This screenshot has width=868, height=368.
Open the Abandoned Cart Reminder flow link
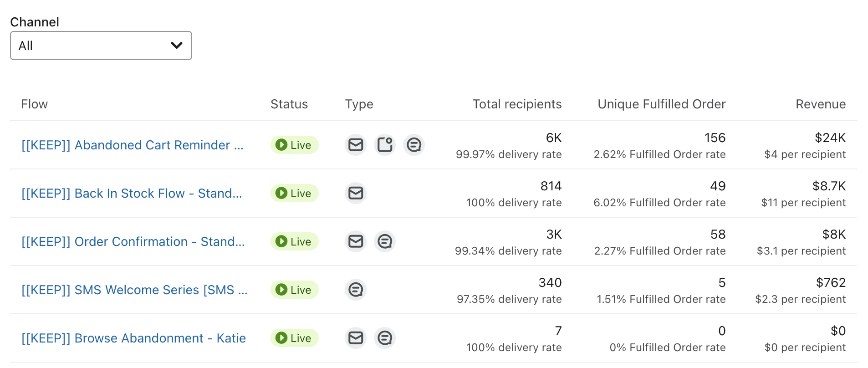tap(132, 145)
